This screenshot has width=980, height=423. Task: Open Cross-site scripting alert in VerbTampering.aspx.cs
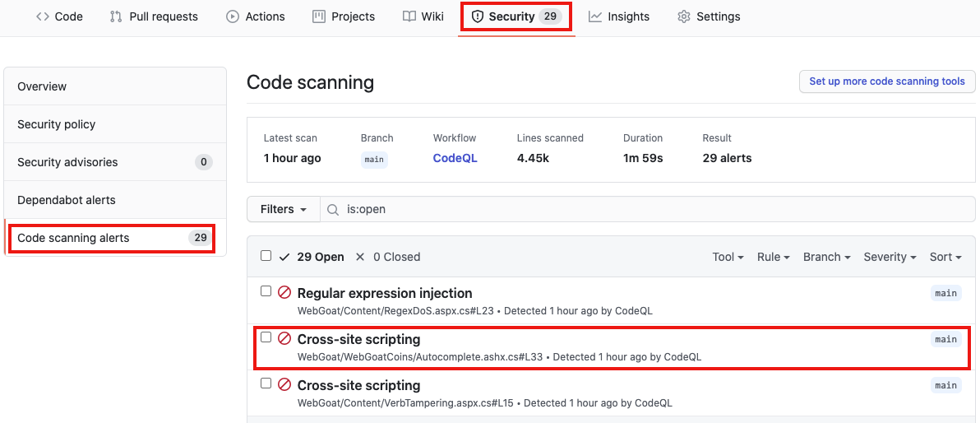click(x=358, y=385)
